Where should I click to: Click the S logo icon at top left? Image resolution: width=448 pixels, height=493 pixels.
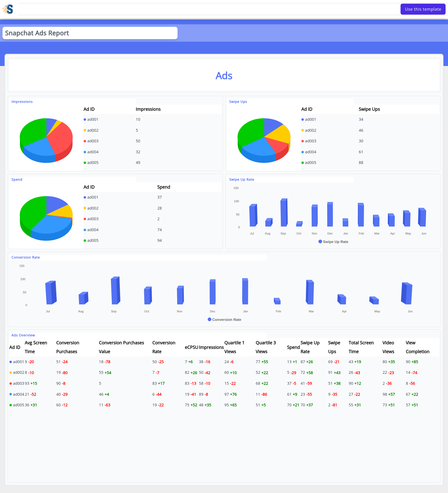[x=8, y=9]
